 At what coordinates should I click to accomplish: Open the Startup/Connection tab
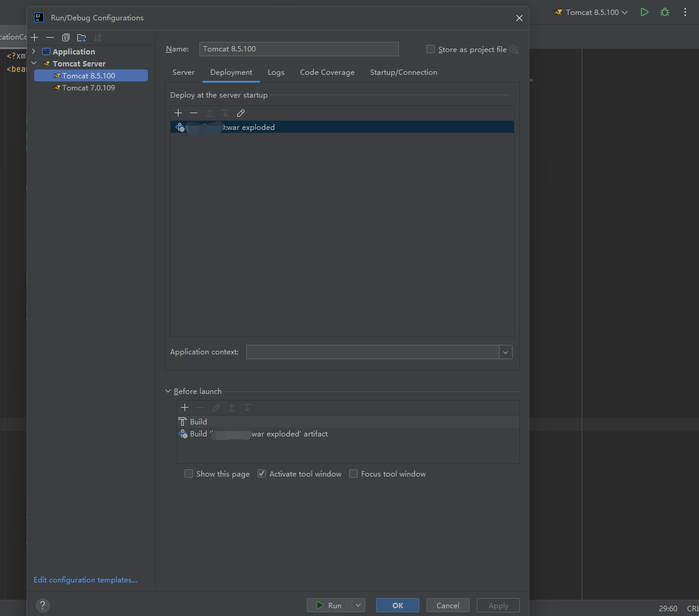[x=404, y=72]
